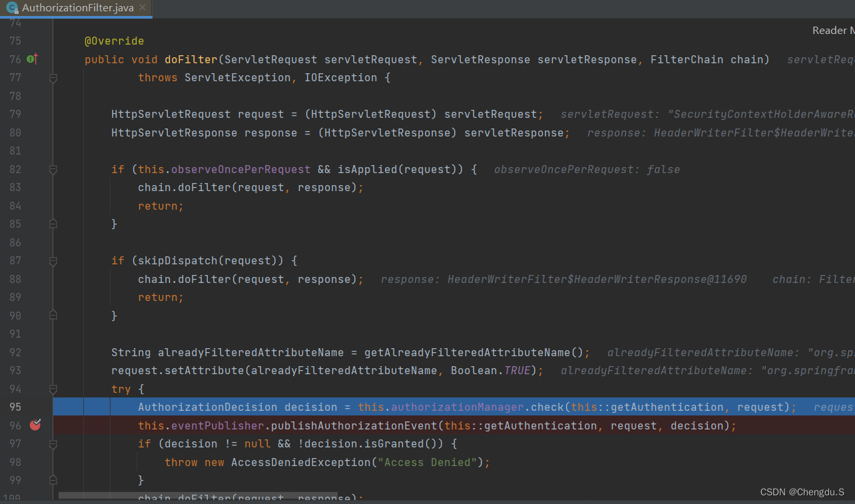
Task: Click line number 87 in the gutter
Action: point(15,261)
